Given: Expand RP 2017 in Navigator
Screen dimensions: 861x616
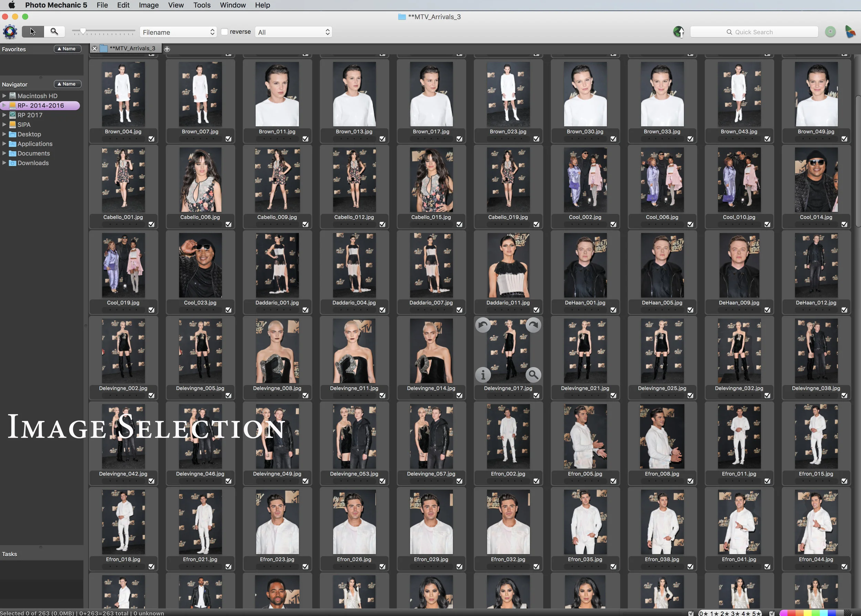Looking at the screenshot, I should (x=4, y=115).
